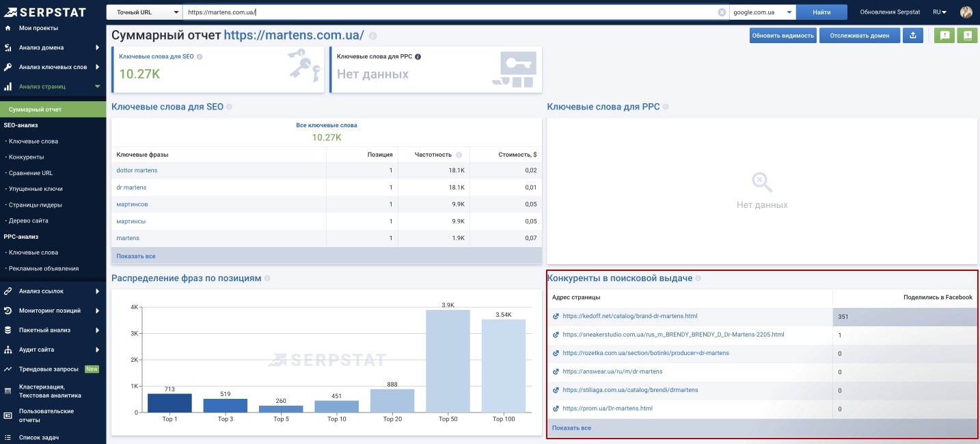Click the Мониторинг позиций sidebar icon
This screenshot has width=980, height=444.
click(8, 311)
